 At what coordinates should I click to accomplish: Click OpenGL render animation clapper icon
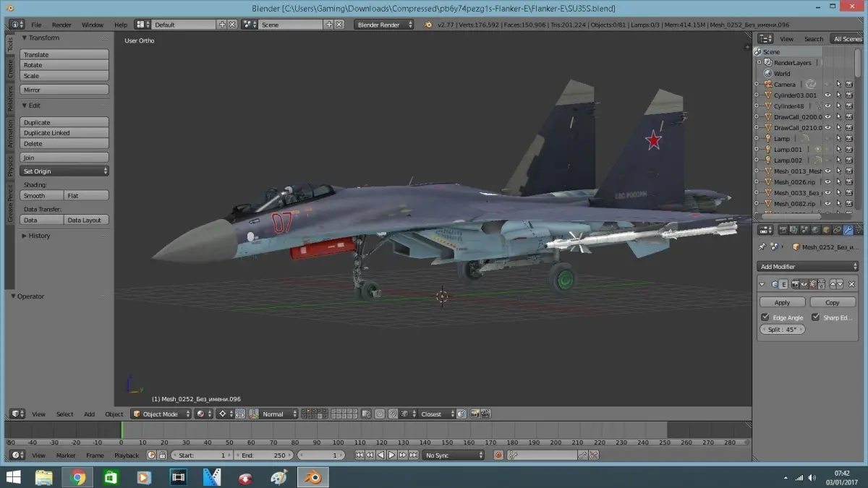click(486, 414)
